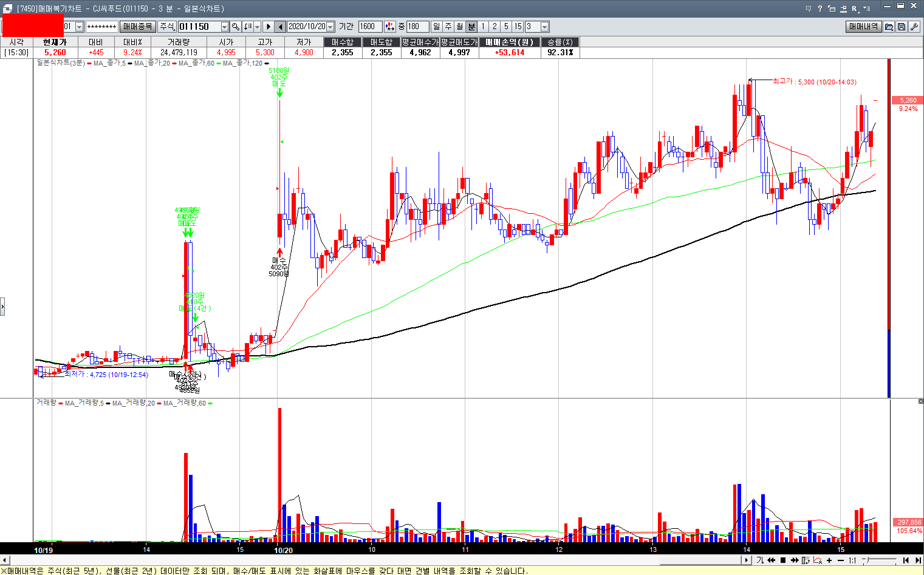Open the folder icon to load chart settings
The image size is (924, 575).
pyautogui.click(x=889, y=27)
